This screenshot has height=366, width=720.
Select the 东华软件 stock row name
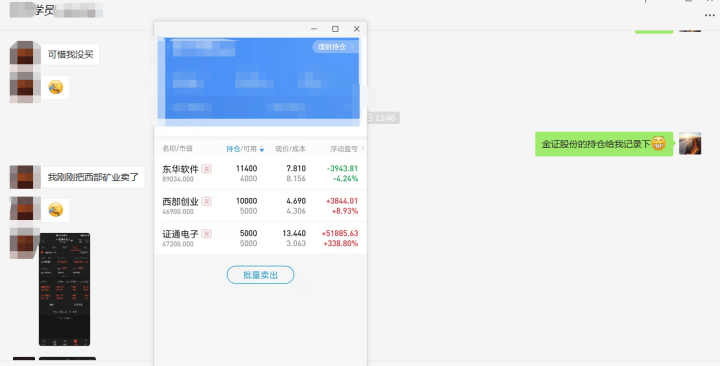(x=180, y=169)
